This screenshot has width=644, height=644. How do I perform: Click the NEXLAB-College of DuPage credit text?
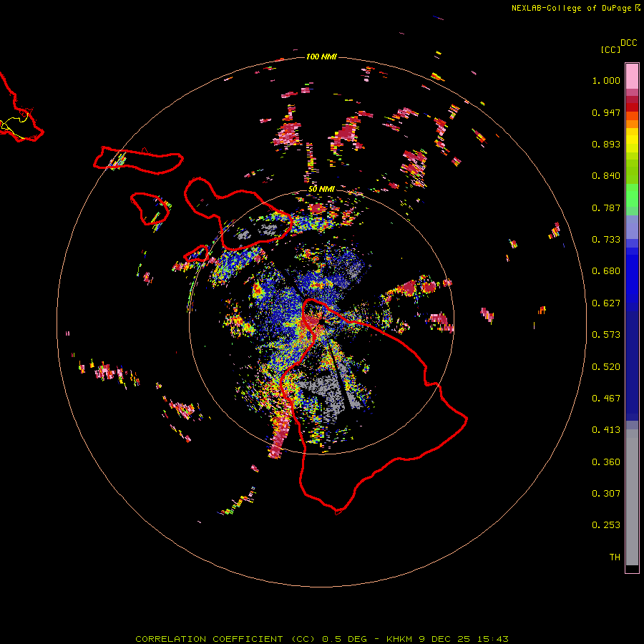pos(571,8)
